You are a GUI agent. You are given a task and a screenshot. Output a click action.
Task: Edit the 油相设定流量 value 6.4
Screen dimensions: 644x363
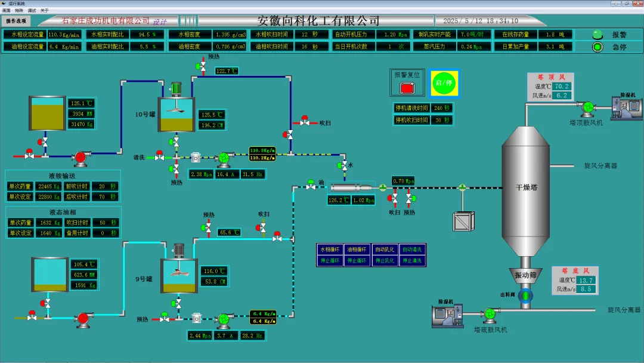tap(64, 47)
